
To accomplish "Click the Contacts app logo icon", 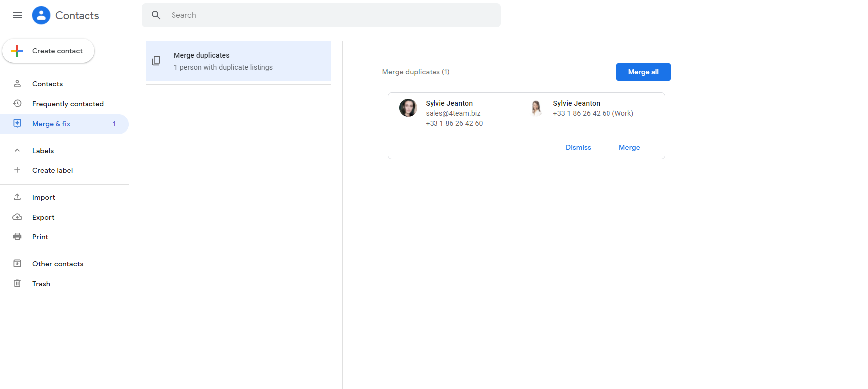I will click(41, 15).
